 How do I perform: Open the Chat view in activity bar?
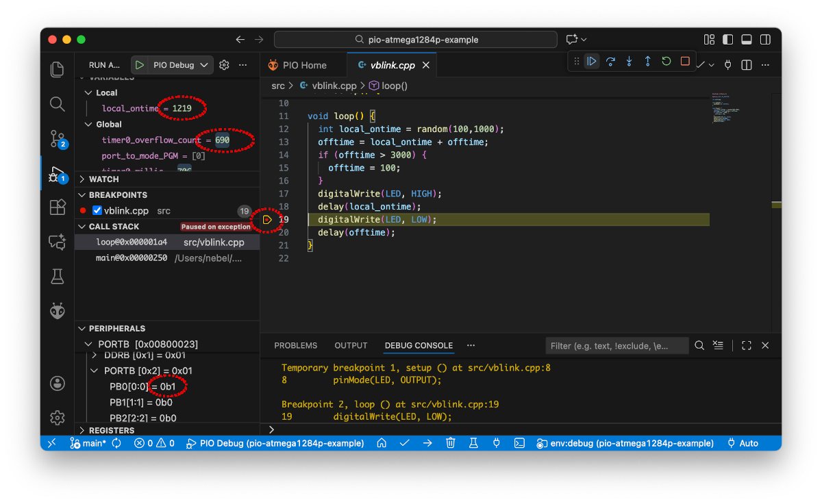tap(58, 242)
